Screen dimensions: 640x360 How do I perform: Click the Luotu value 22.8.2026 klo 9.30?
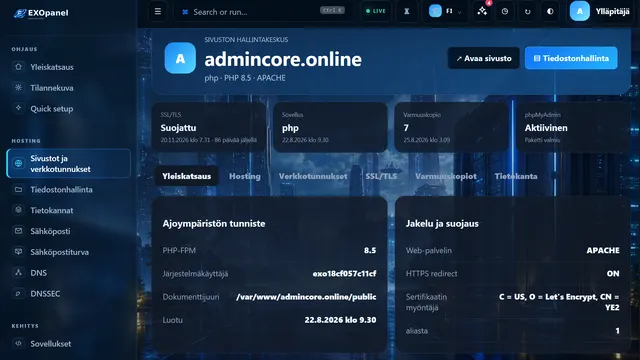(x=340, y=320)
